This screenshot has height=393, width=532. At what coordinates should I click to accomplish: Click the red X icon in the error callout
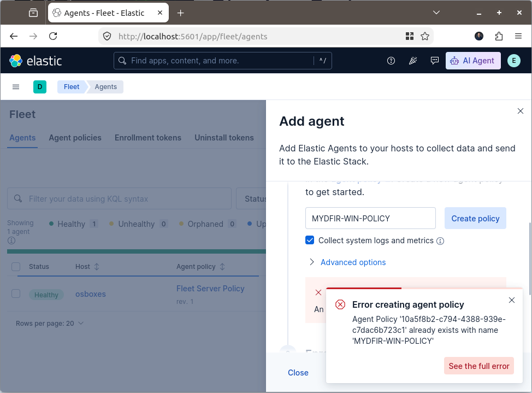(x=318, y=292)
